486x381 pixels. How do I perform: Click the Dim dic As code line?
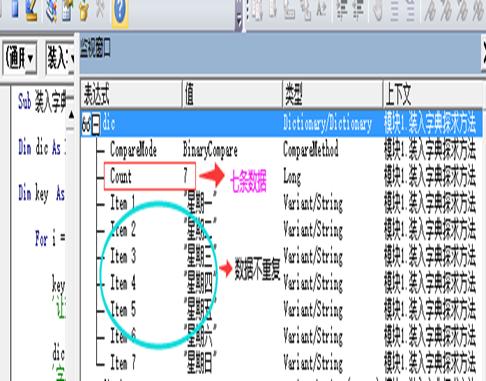pyautogui.click(x=41, y=147)
